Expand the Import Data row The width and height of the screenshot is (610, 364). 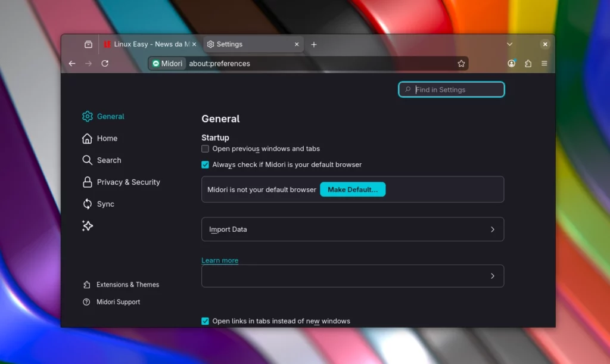click(x=492, y=229)
